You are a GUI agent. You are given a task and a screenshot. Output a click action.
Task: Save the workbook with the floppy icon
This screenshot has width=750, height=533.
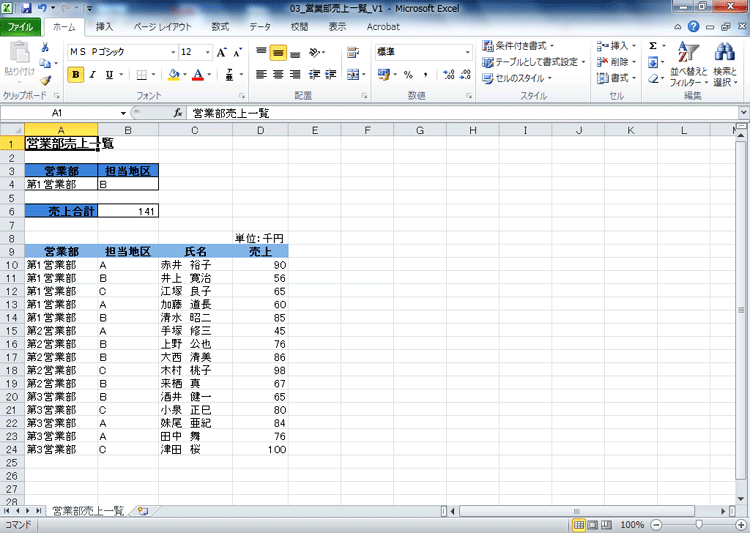[26, 8]
